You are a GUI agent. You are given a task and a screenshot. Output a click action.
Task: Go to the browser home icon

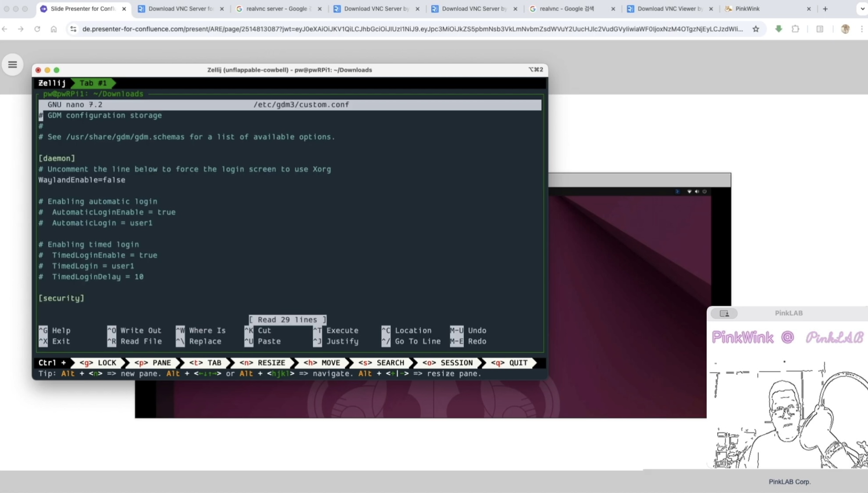coord(53,29)
